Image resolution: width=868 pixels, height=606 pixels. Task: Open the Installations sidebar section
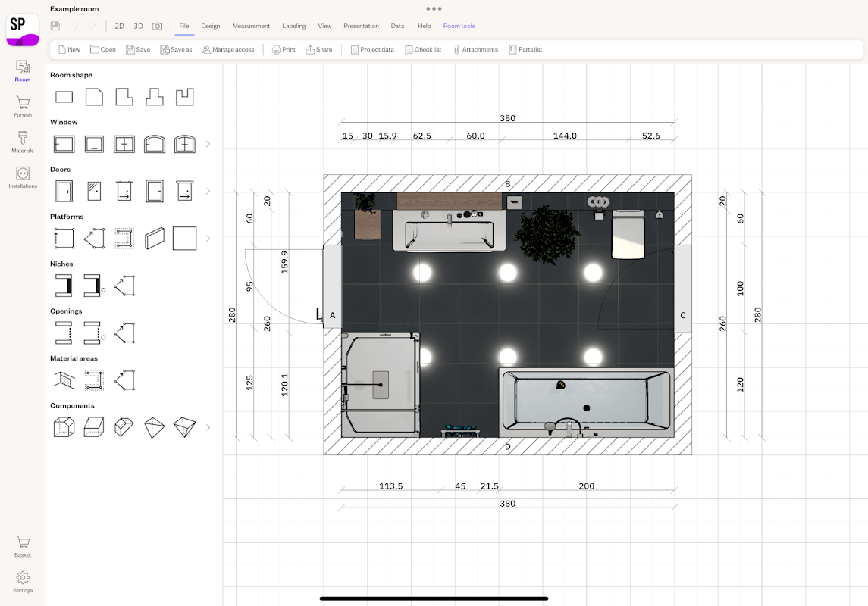tap(23, 177)
